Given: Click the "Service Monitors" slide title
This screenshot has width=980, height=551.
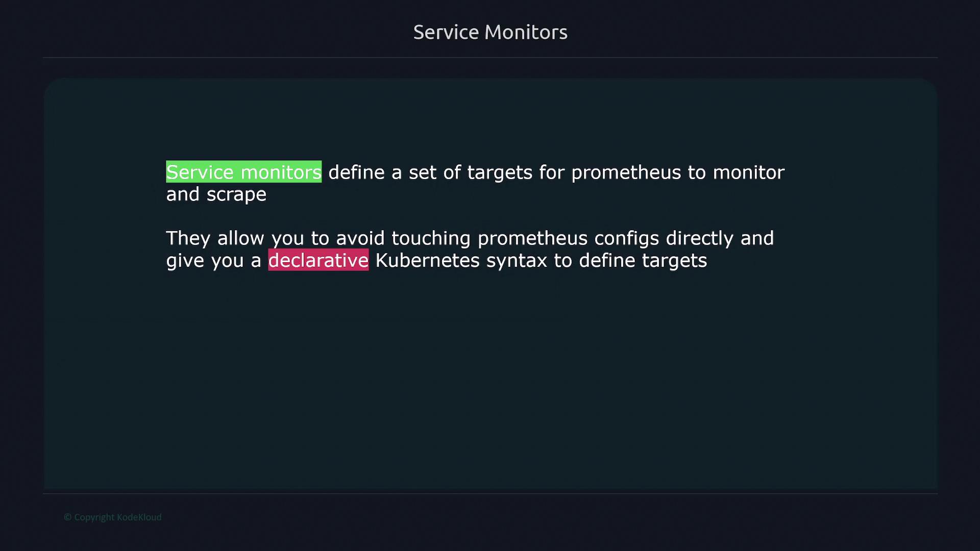Looking at the screenshot, I should [x=490, y=32].
